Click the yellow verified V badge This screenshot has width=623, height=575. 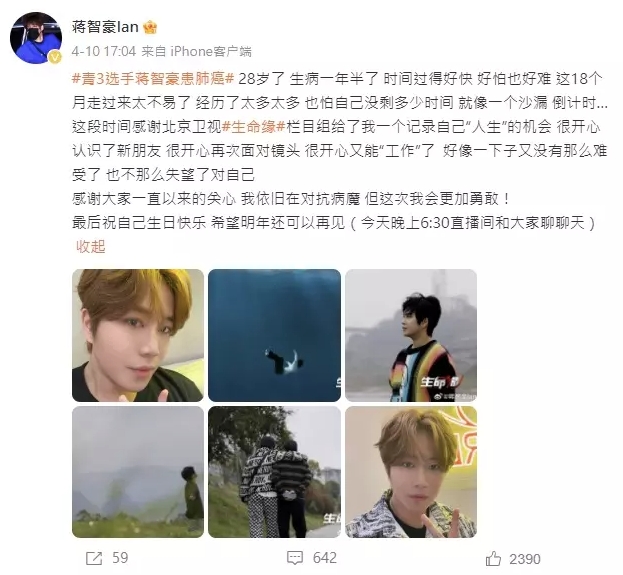[55, 58]
